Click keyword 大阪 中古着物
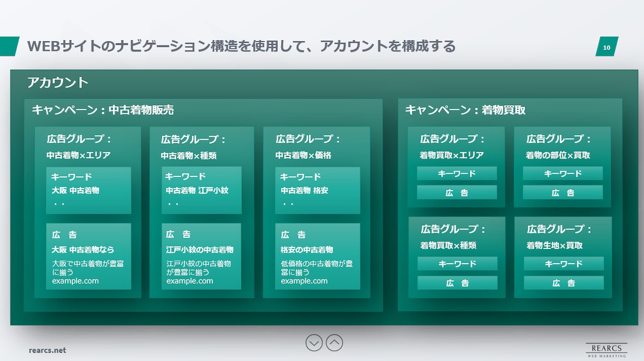 [x=75, y=190]
